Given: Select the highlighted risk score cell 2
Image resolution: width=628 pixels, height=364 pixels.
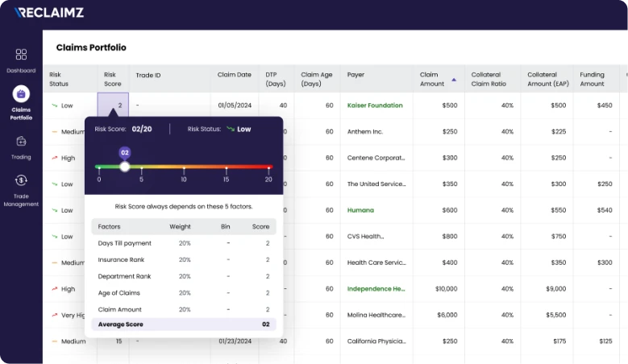Looking at the screenshot, I should 112,105.
